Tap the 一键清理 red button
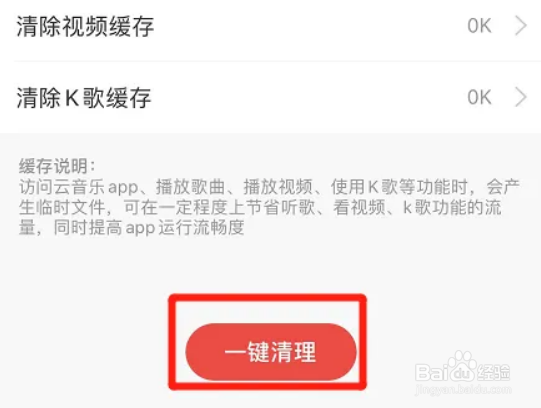Viewport: 541px width, 408px height. point(271,352)
